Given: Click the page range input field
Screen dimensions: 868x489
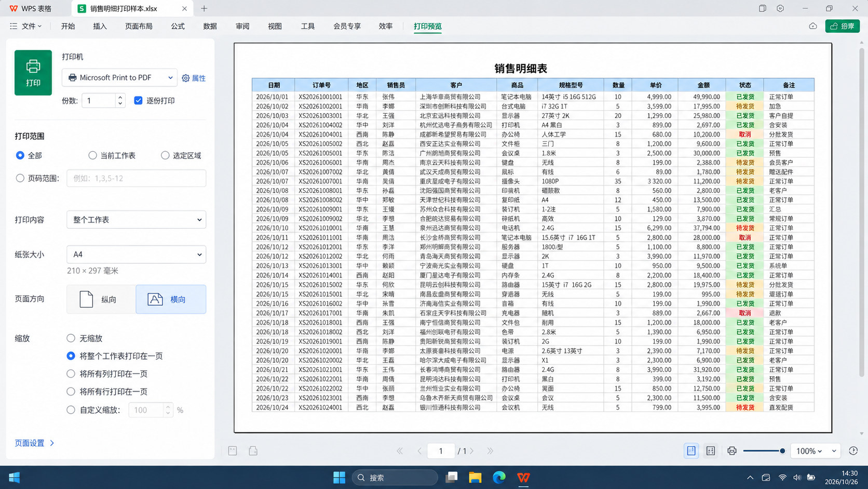Looking at the screenshot, I should point(137,178).
